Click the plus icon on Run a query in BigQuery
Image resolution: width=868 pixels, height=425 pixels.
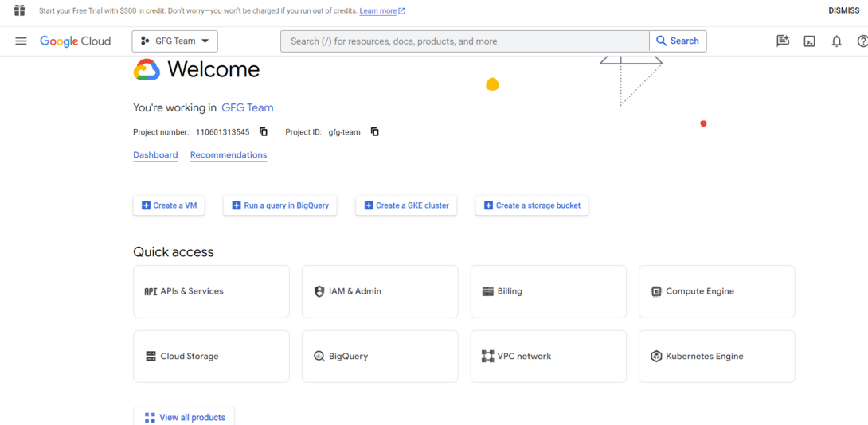(237, 205)
